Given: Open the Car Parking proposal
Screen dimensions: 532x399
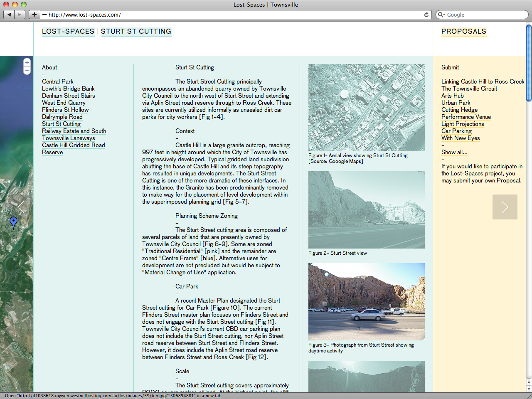Looking at the screenshot, I should 456,131.
